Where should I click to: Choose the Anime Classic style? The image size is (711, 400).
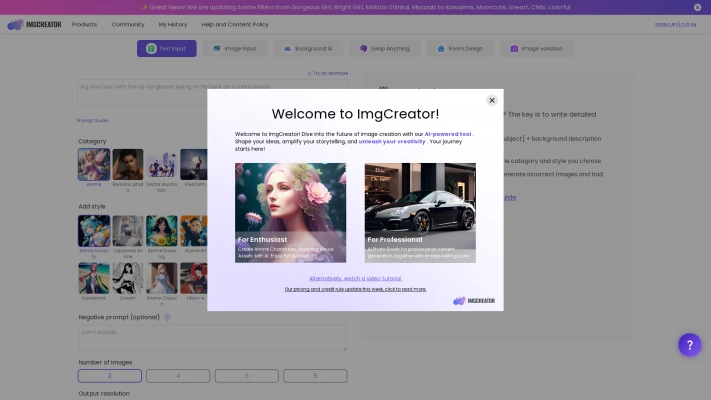[161, 278]
